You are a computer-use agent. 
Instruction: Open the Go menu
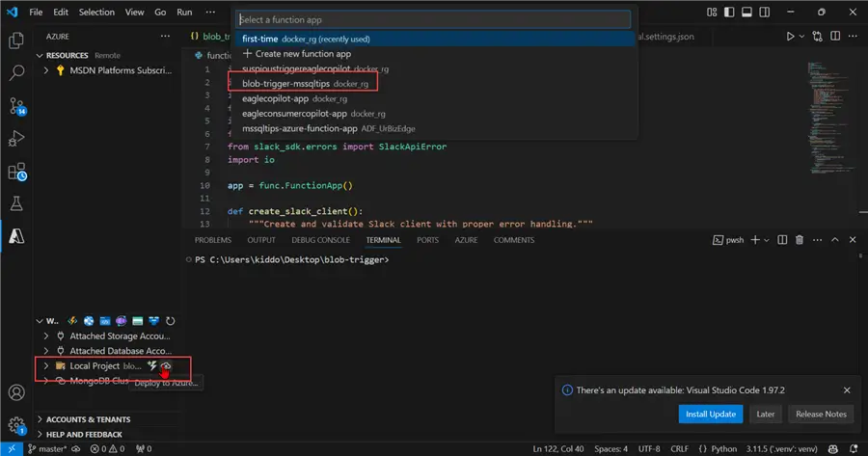(160, 13)
